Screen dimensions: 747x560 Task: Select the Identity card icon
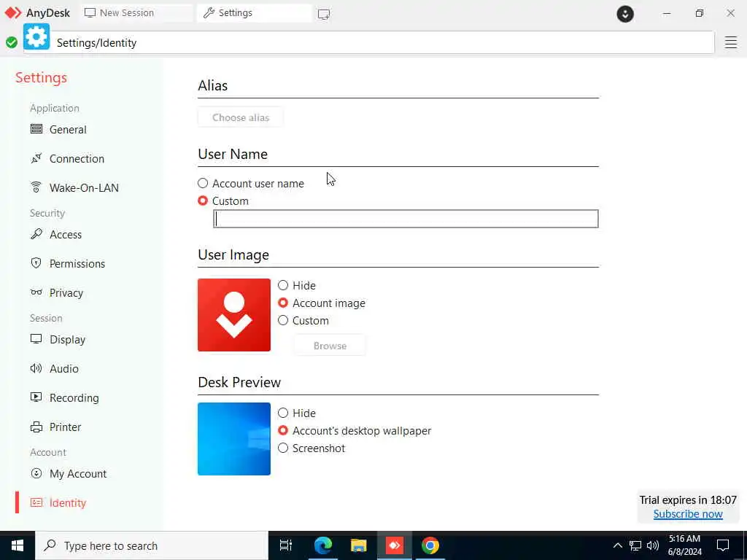(x=36, y=502)
